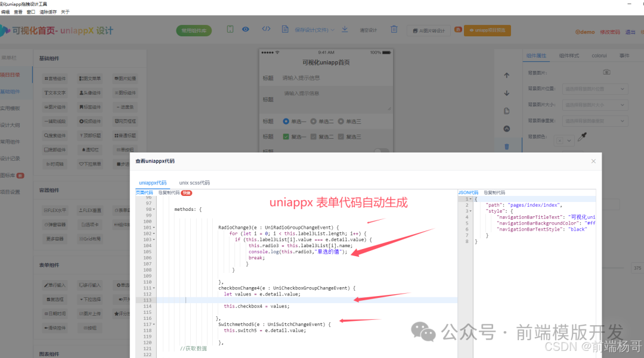Add the 头像组件 component
The width and height of the screenshot is (644, 358).
coord(90,93)
